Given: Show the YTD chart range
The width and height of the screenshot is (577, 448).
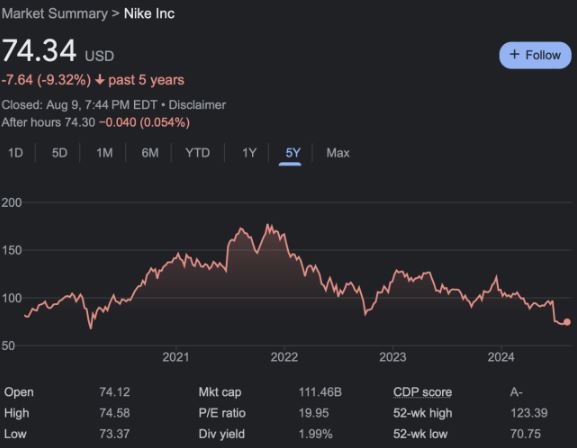Looking at the screenshot, I should click(198, 153).
